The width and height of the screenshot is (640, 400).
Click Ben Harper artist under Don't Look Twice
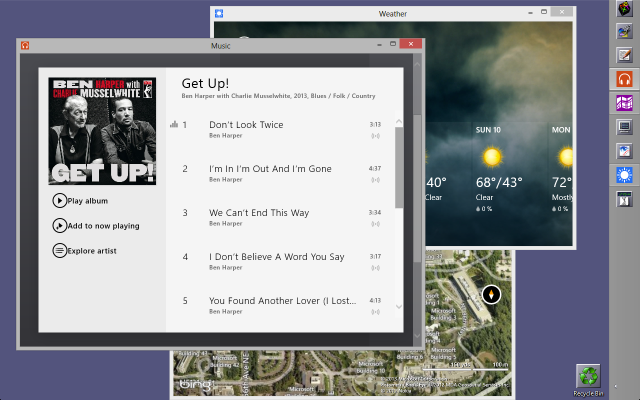226,136
